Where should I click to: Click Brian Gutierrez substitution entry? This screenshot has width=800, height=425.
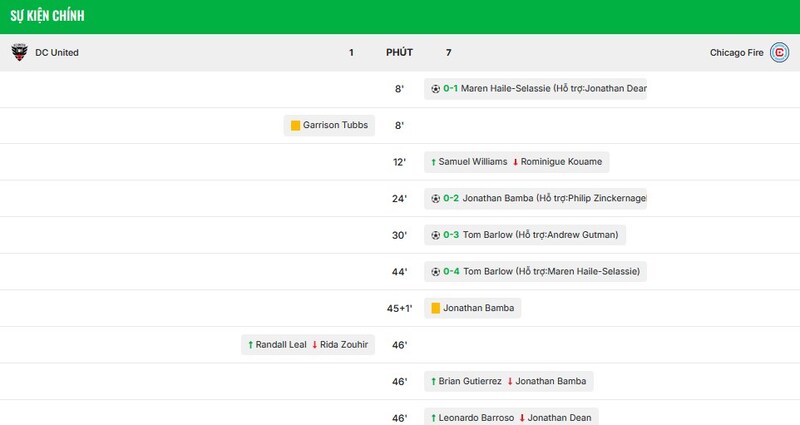point(508,381)
